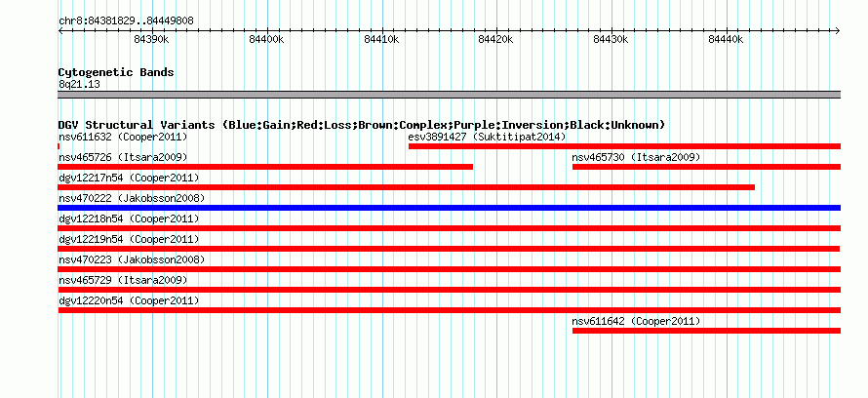Click the chr8:84381829..84449808 coordinate label
This screenshot has width=868, height=398.
tap(126, 21)
